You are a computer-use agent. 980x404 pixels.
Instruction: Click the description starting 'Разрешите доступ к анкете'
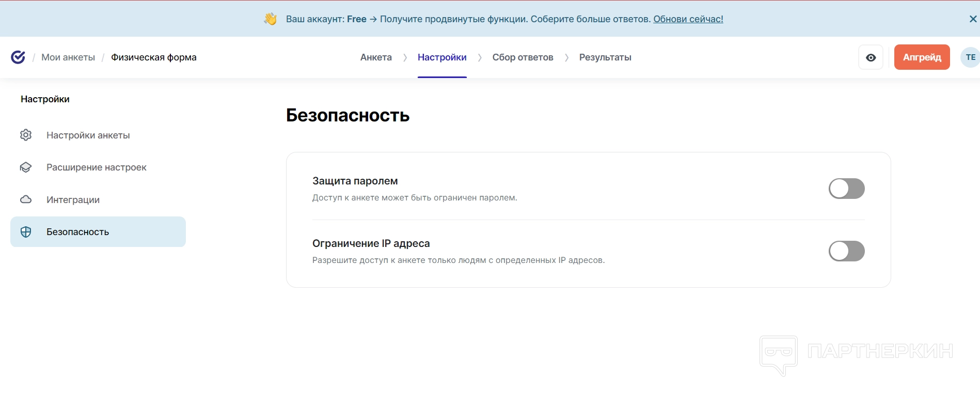pos(459,260)
